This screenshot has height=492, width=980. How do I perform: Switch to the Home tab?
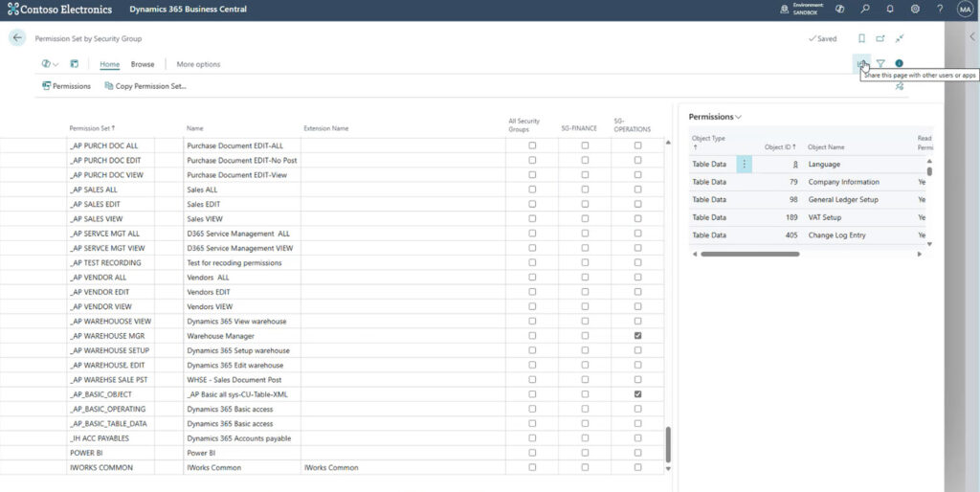pyautogui.click(x=110, y=64)
